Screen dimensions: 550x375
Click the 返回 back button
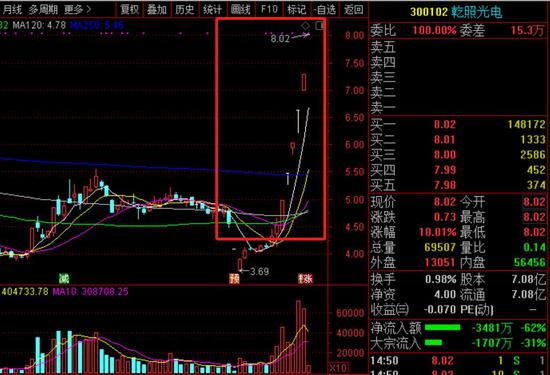coord(353,9)
